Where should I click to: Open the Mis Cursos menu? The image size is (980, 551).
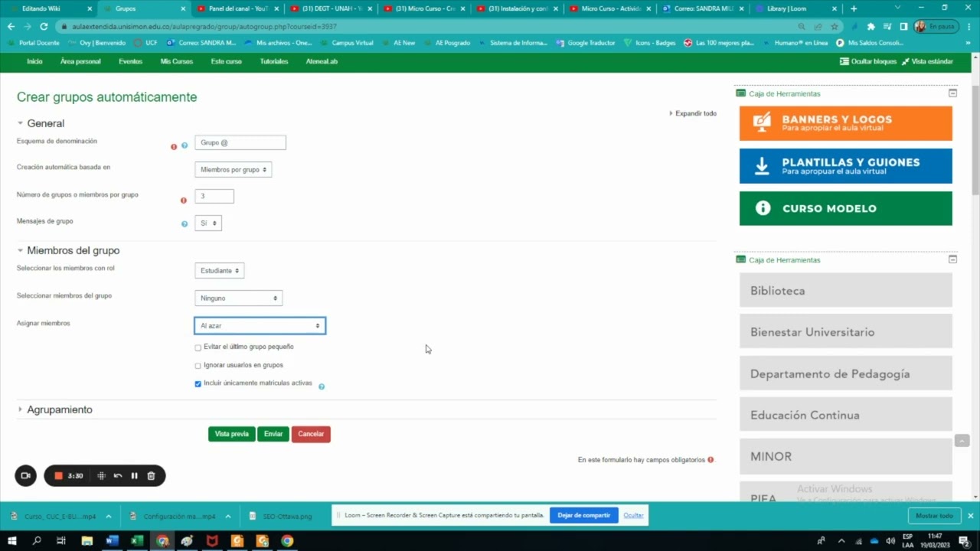(177, 61)
